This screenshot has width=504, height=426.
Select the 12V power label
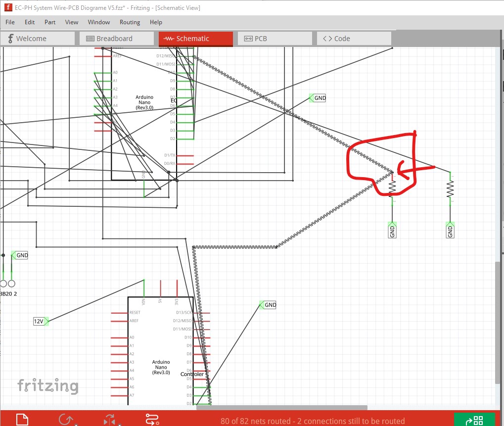[x=41, y=321]
